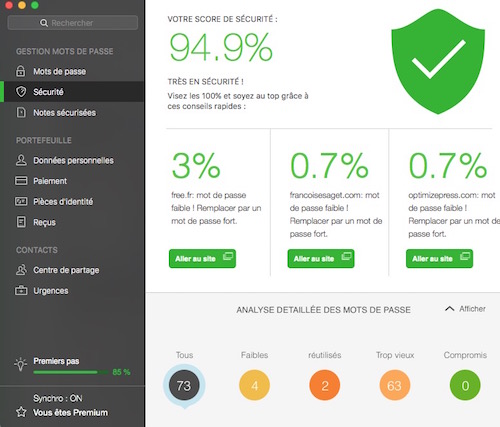
Task: Select the Faibles filter circle showing 4
Action: pos(254,385)
